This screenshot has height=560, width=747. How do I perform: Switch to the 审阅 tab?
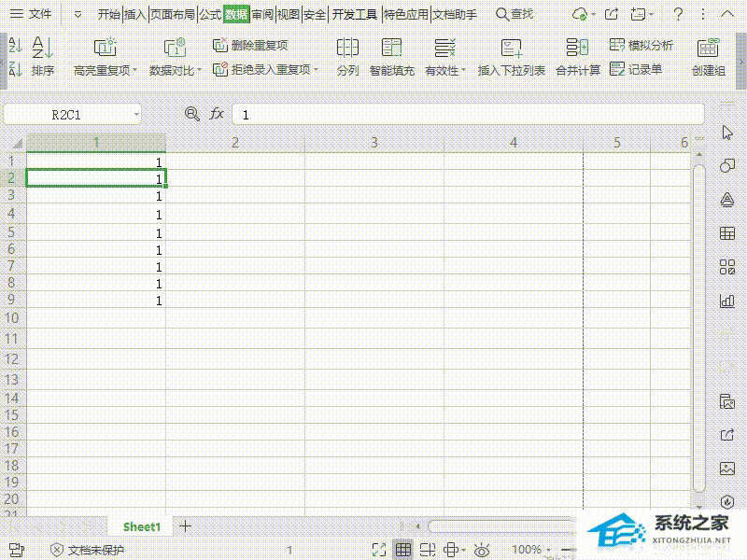(262, 14)
